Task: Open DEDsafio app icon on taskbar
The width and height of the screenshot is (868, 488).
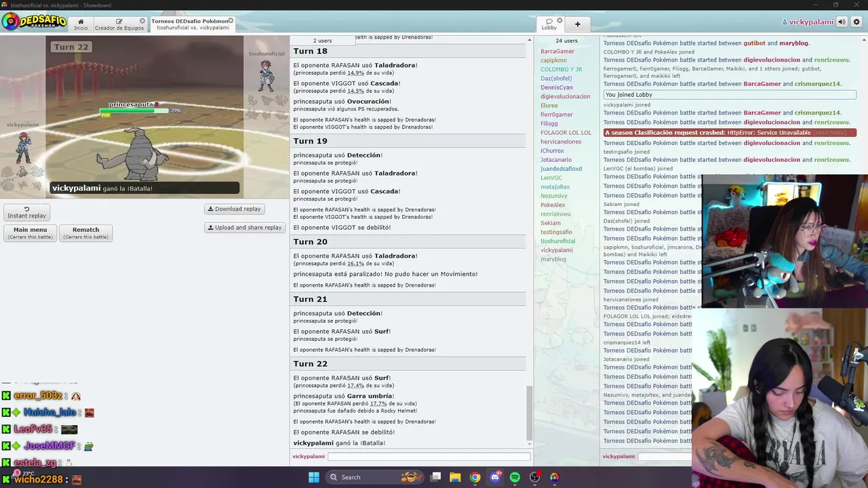Action: (555, 477)
